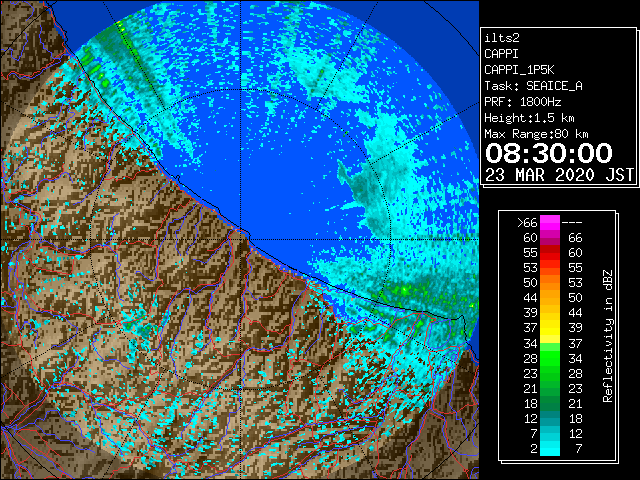640x480 pixels.
Task: Click the radar center where crosshair lines meet
Action: tap(241, 240)
